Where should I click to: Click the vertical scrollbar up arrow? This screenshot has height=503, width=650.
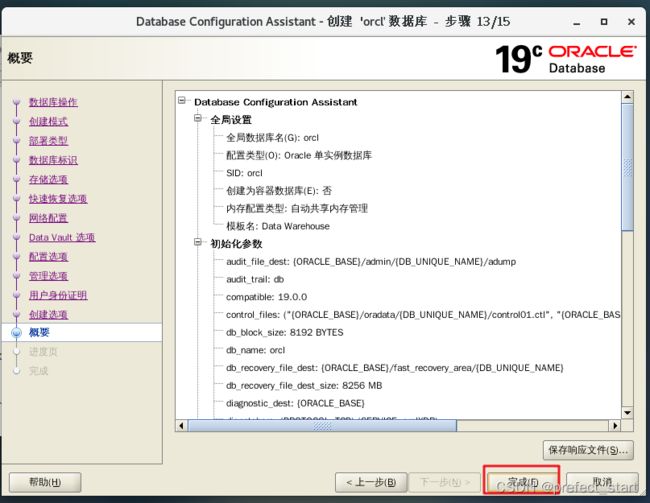coord(627,97)
